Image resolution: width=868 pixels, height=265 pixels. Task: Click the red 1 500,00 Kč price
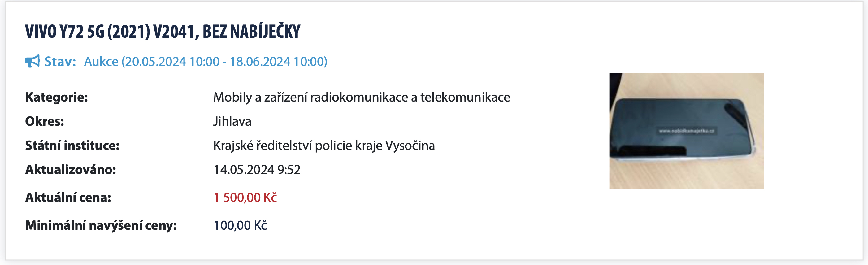pyautogui.click(x=245, y=197)
